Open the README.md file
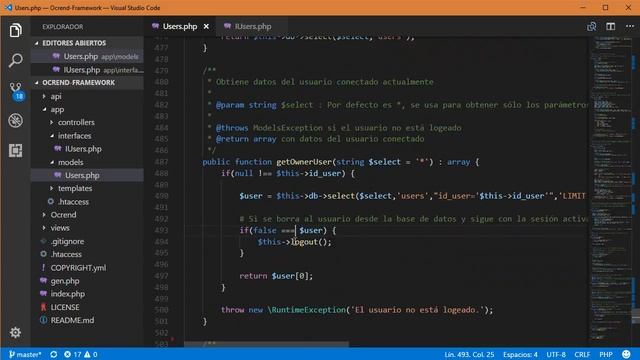Viewport: 640px width, 360px height. [x=87, y=320]
